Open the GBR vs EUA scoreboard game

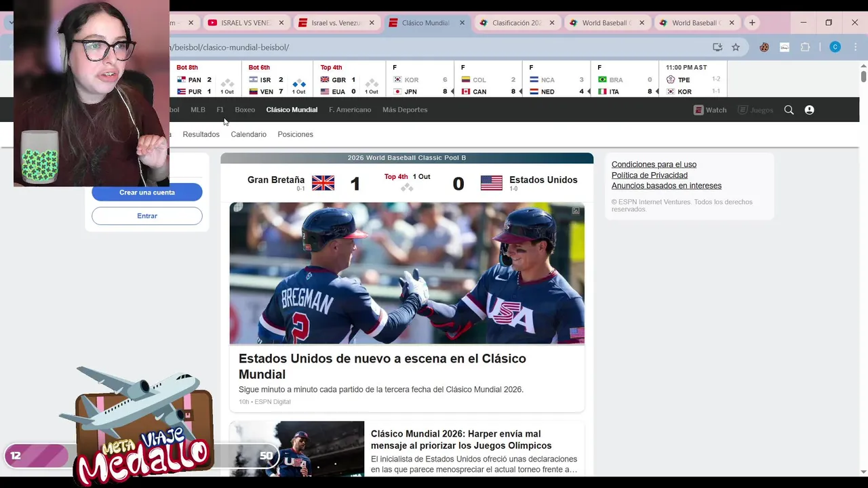pyautogui.click(x=349, y=79)
